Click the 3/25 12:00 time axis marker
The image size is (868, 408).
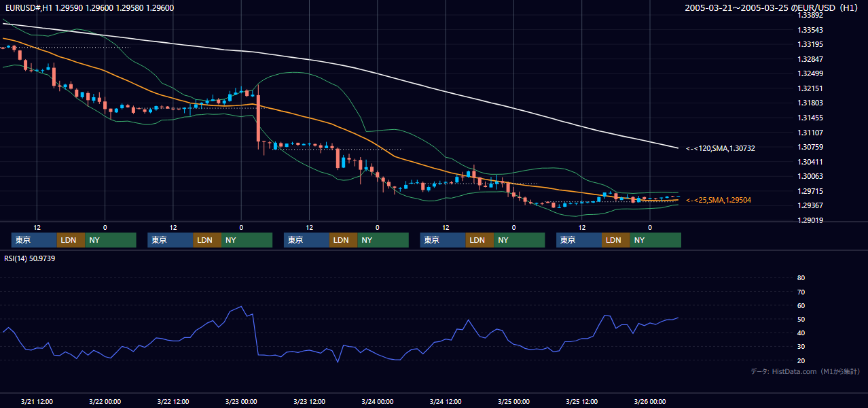(581, 401)
